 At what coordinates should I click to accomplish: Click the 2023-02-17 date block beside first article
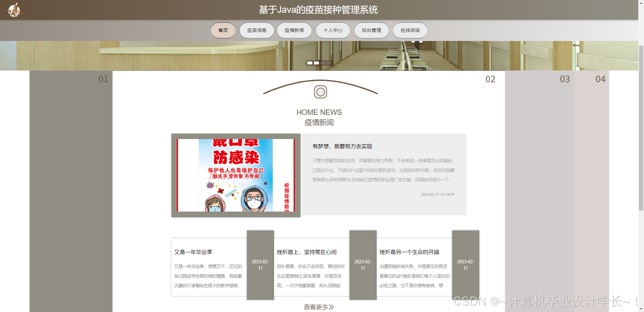[260, 265]
